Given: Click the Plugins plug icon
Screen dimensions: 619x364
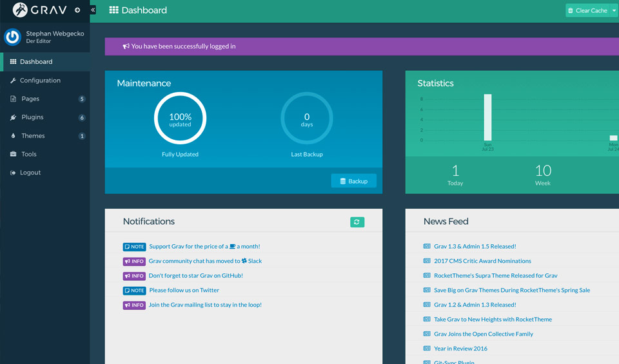Looking at the screenshot, I should (13, 117).
